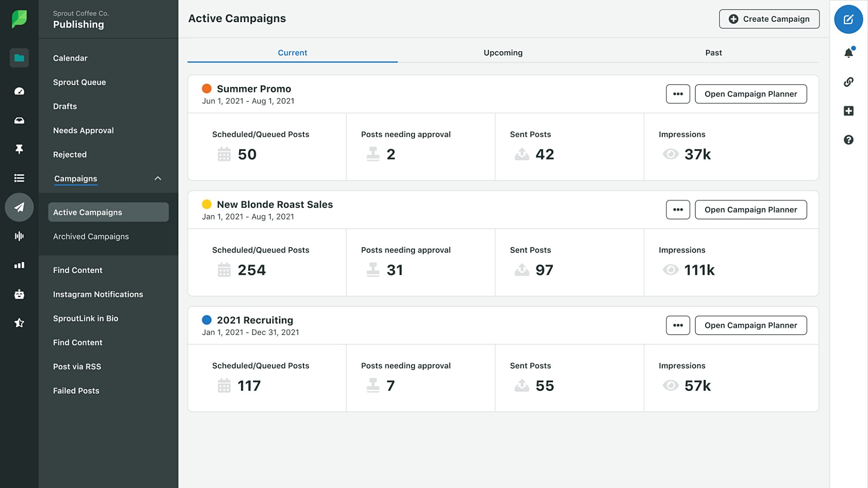Open Campaign Planner for Summer Promo
The height and width of the screenshot is (488, 868).
(750, 94)
